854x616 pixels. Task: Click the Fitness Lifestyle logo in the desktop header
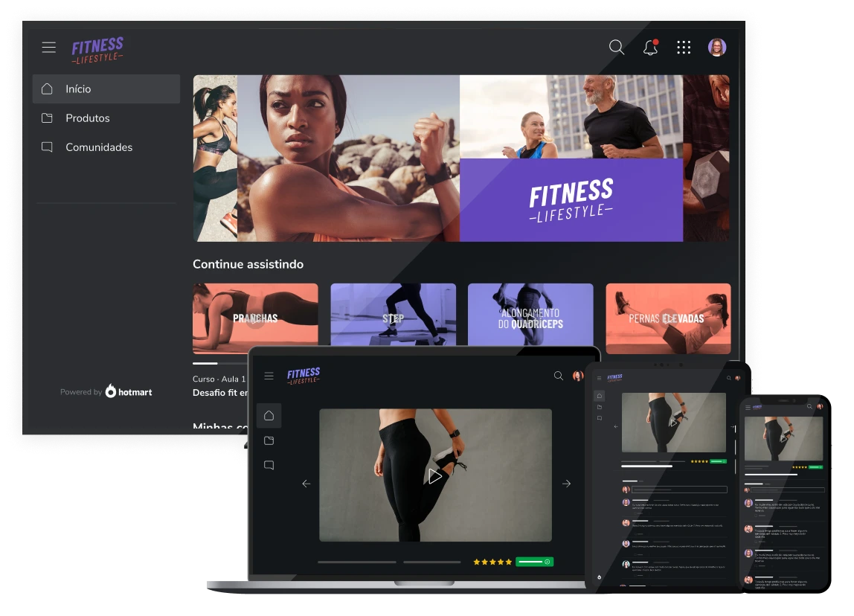(97, 50)
